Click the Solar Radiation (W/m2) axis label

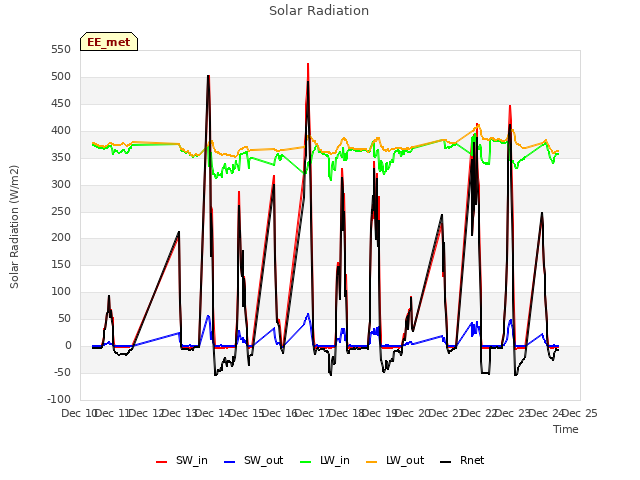click(x=14, y=227)
